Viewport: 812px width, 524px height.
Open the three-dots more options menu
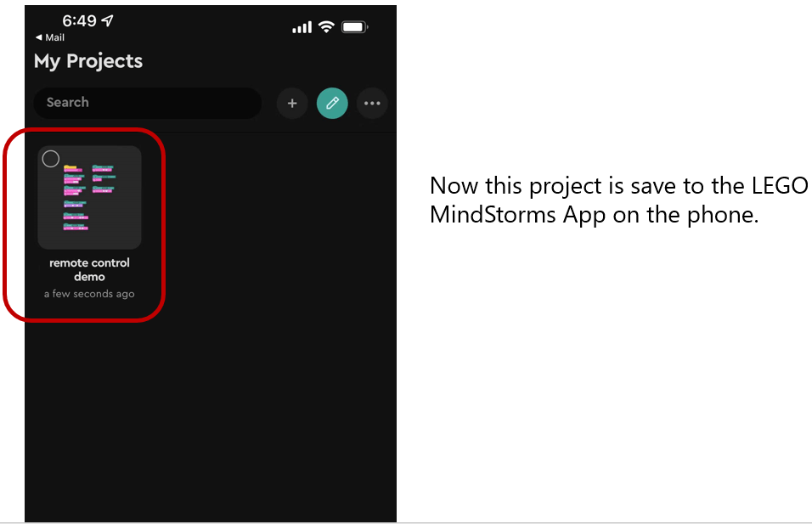coord(372,104)
